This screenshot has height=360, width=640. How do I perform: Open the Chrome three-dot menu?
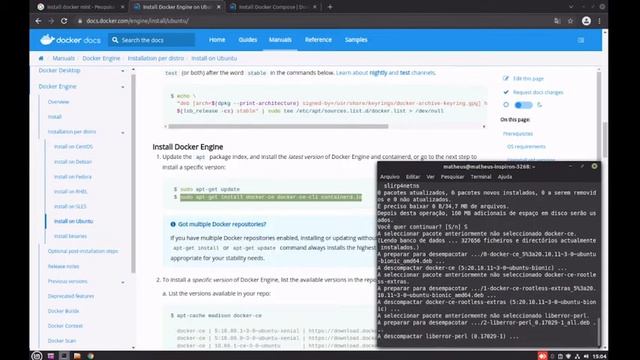599,21
